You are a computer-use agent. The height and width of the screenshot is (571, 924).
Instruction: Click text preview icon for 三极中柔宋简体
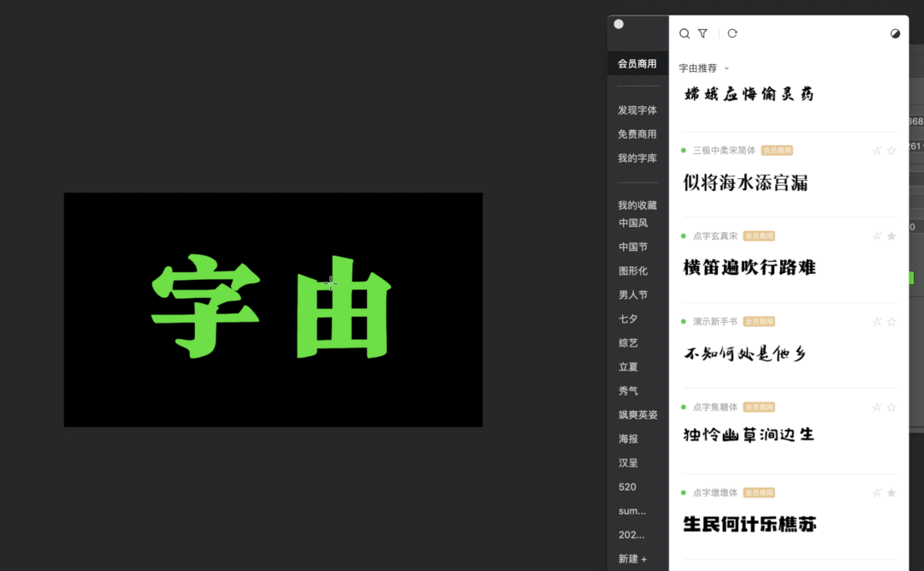[x=876, y=151]
